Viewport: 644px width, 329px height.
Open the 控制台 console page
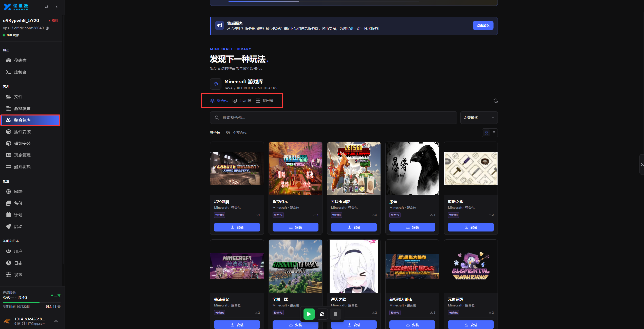pos(30,72)
